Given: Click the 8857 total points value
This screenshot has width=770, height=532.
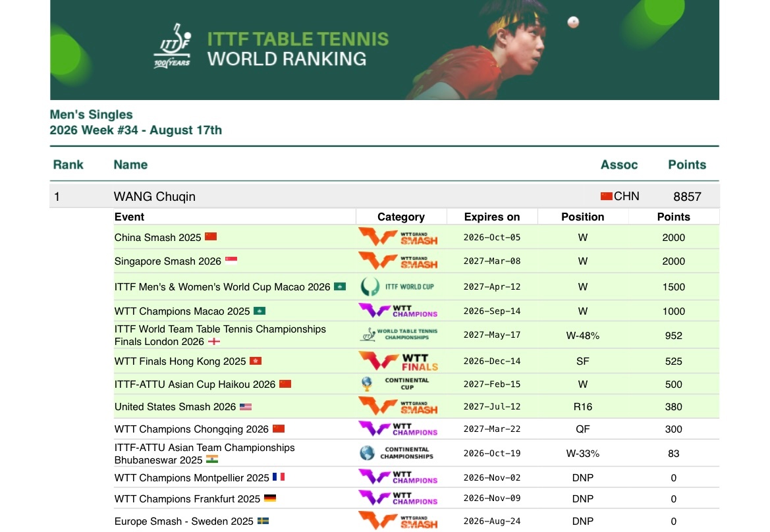Looking at the screenshot, I should pos(687,197).
